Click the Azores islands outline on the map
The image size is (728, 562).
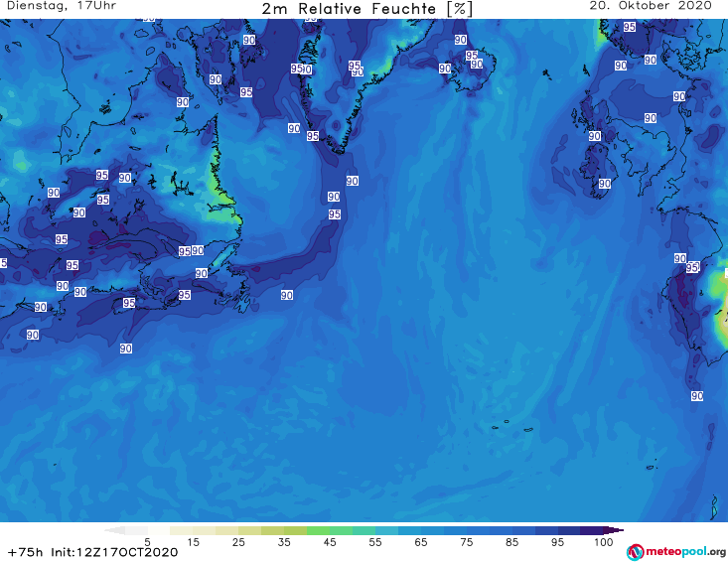point(512,426)
